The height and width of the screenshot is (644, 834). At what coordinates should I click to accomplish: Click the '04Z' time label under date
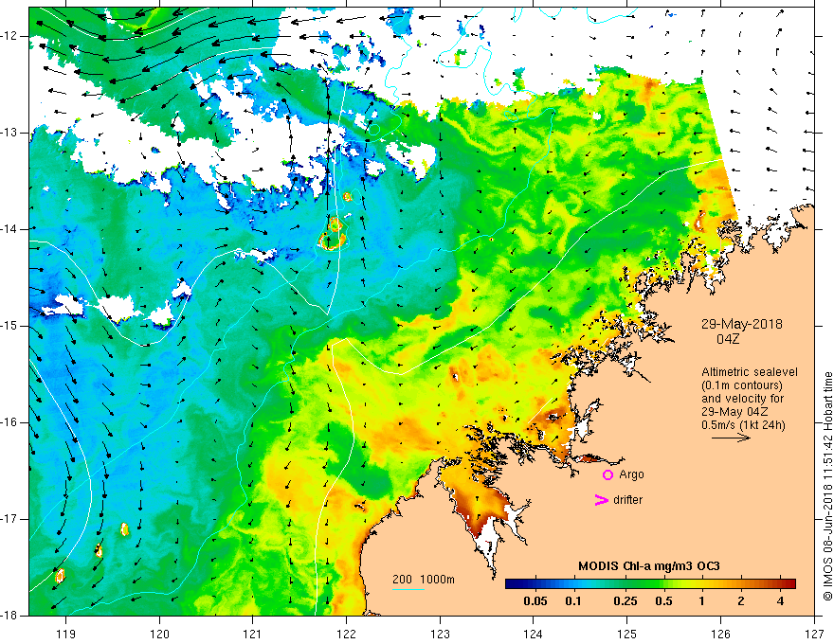[x=728, y=338]
